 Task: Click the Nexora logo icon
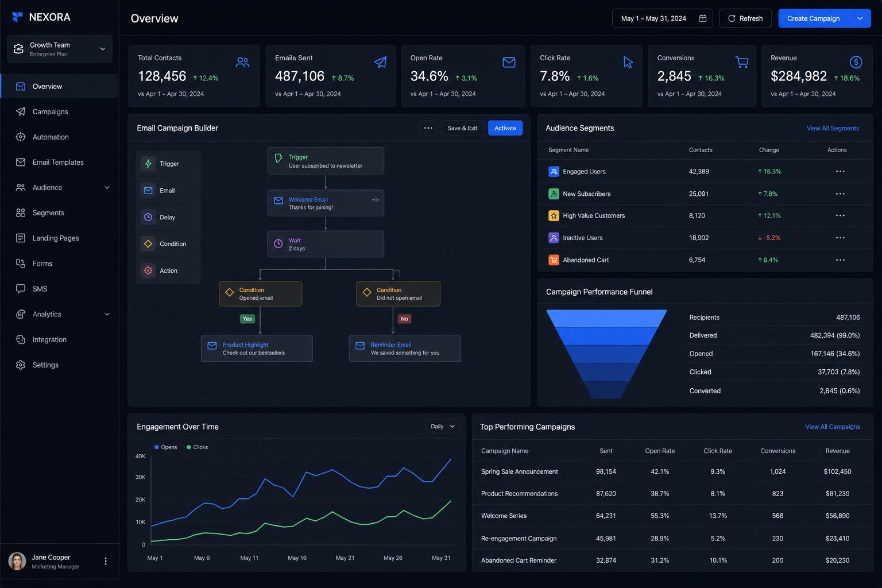[18, 17]
